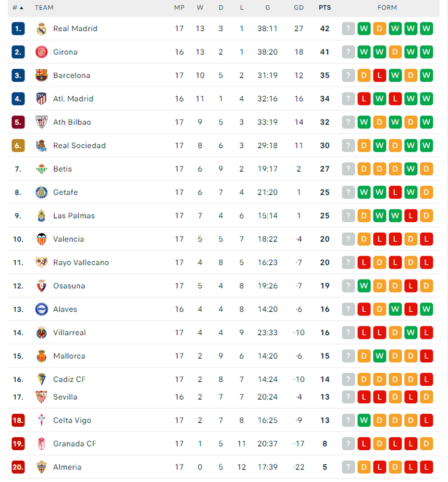Click Girona's blue rank 2 badge
The width and height of the screenshot is (448, 482).
tap(18, 52)
